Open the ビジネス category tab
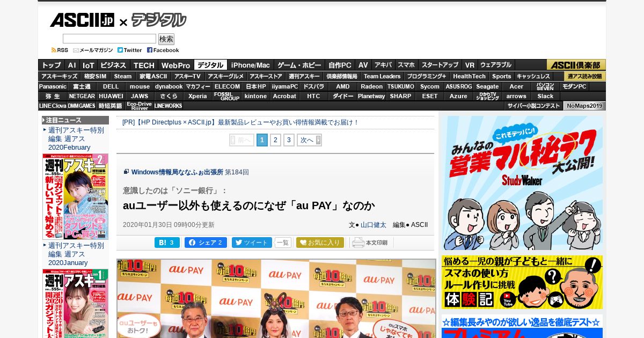The height and width of the screenshot is (338, 644). (x=113, y=65)
